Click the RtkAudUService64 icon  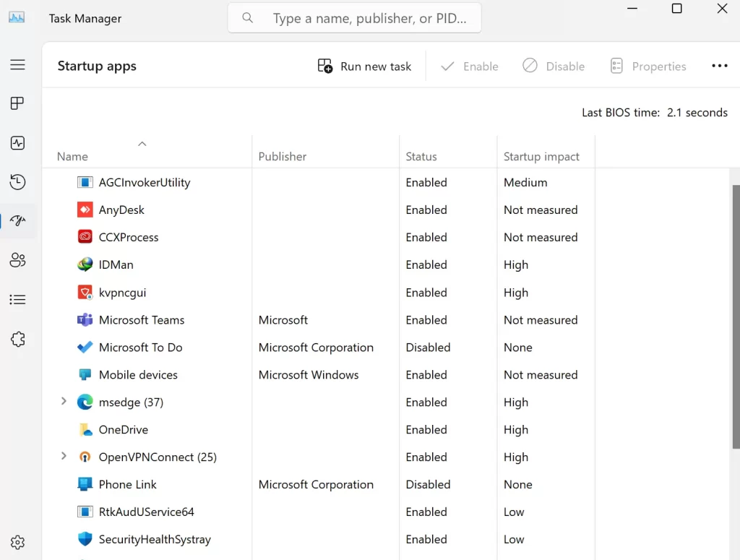(x=85, y=512)
